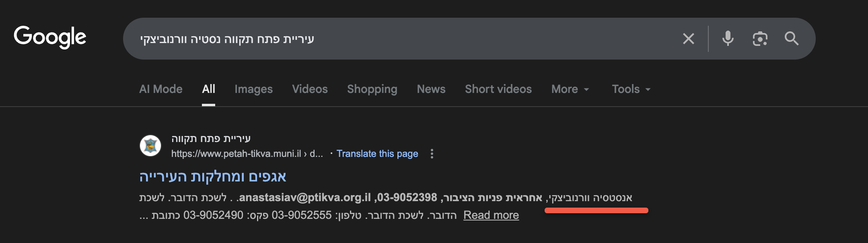Select the Short videos tab

[498, 89]
